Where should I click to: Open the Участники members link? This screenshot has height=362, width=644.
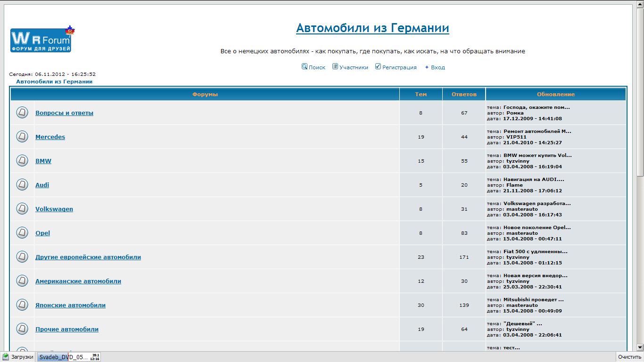[354, 67]
